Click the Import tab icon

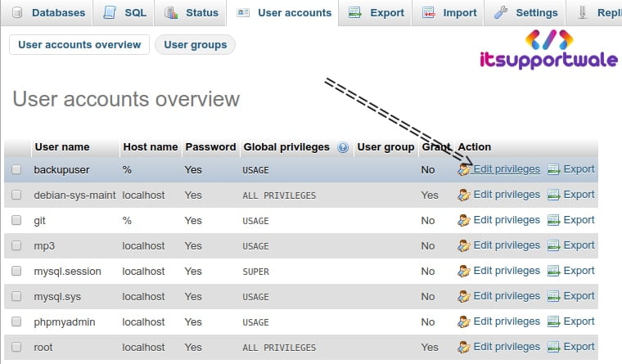[x=428, y=13]
